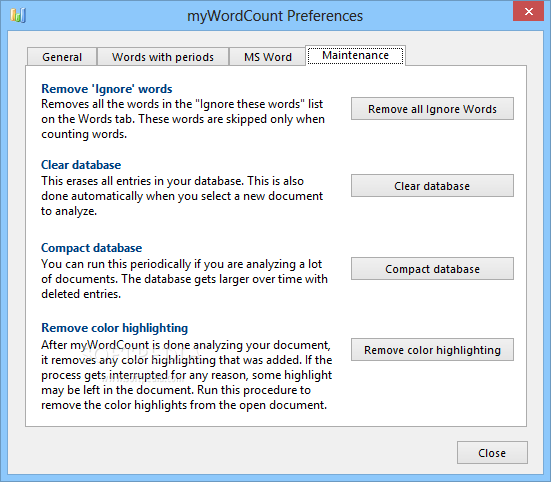This screenshot has height=482, width=551.
Task: Close the Preferences dialog with Close button
Action: [492, 453]
